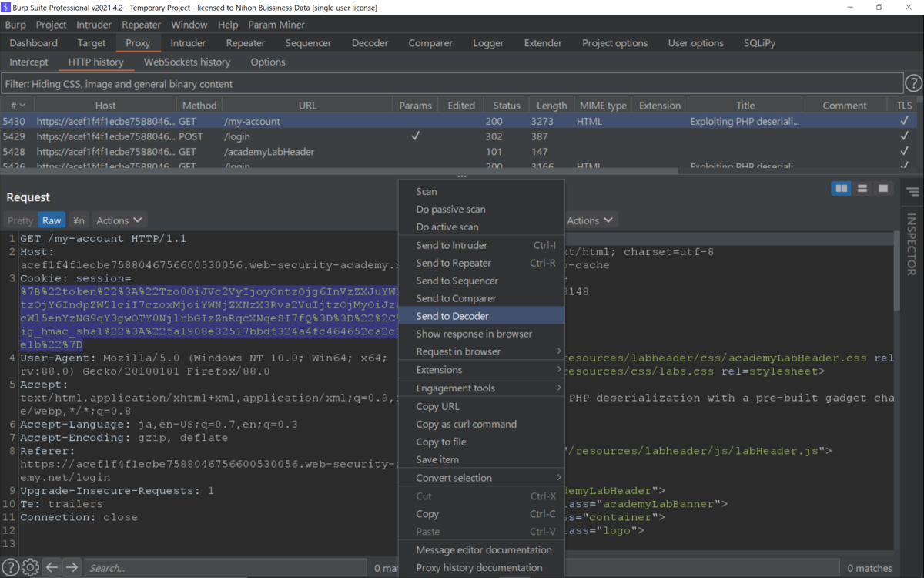Select Do active scan
Viewport: 924px width, 578px height.
pyautogui.click(x=481, y=227)
